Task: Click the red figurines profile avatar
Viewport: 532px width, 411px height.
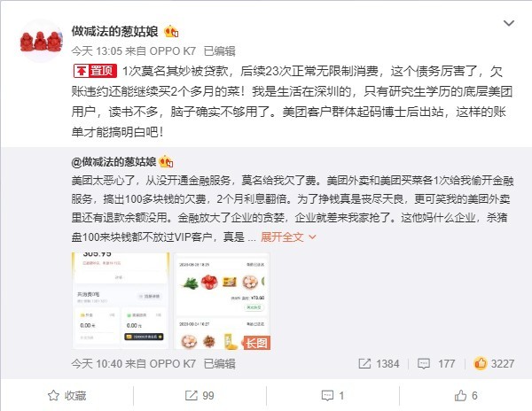Action: coord(41,42)
